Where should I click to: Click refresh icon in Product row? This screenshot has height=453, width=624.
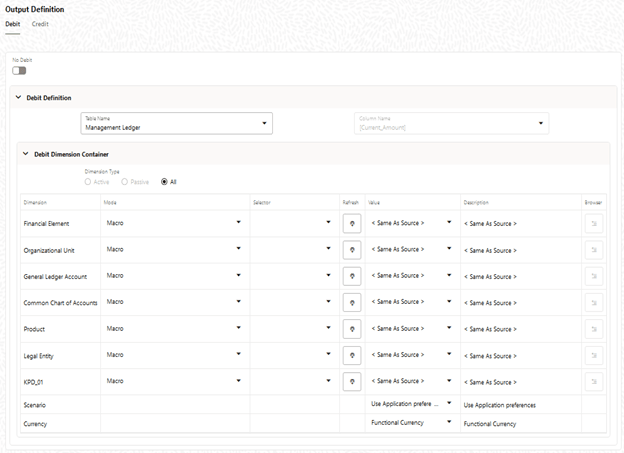352,329
